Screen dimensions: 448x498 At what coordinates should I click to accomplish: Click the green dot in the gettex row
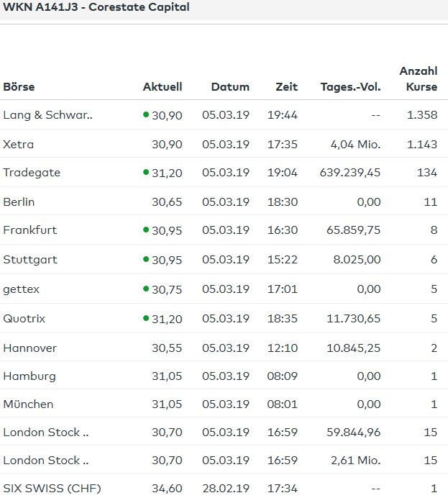tap(146, 289)
